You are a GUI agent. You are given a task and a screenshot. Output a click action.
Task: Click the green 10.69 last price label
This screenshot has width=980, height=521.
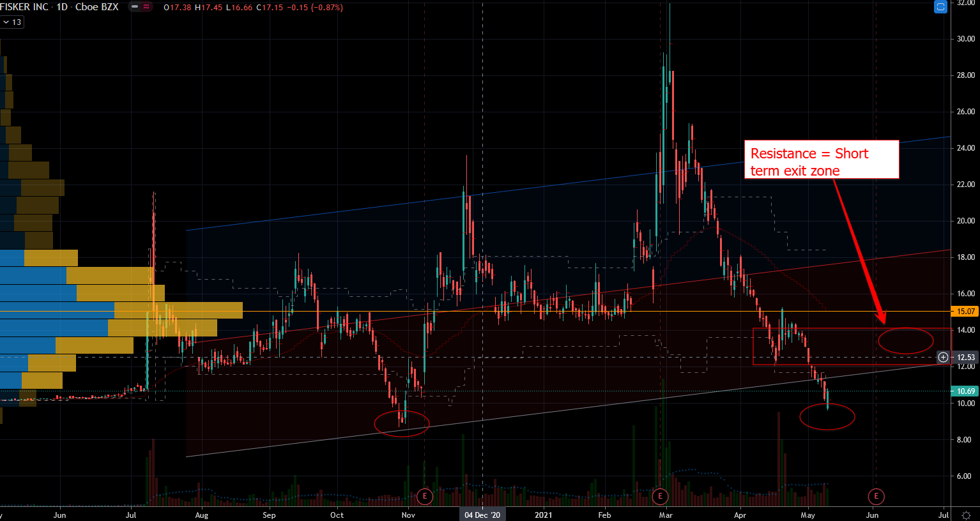(x=965, y=391)
